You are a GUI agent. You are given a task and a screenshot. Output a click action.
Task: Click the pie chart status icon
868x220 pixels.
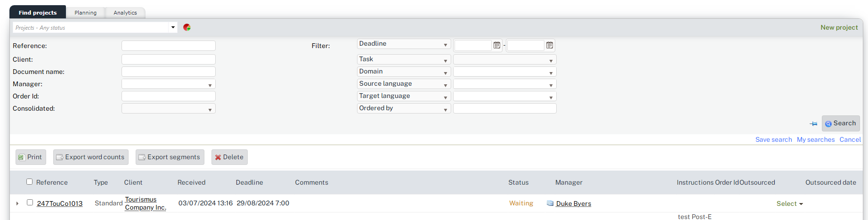click(187, 27)
